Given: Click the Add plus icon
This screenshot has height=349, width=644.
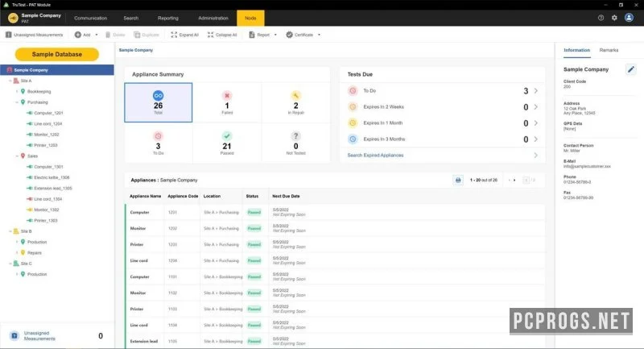Looking at the screenshot, I should coord(77,35).
